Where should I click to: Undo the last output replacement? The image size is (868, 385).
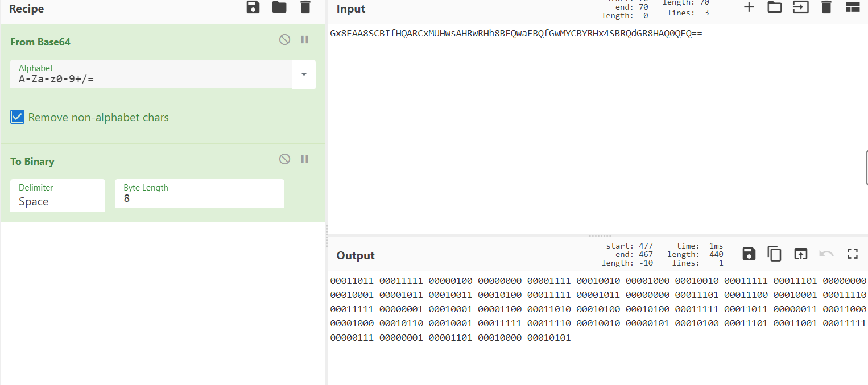click(x=826, y=254)
